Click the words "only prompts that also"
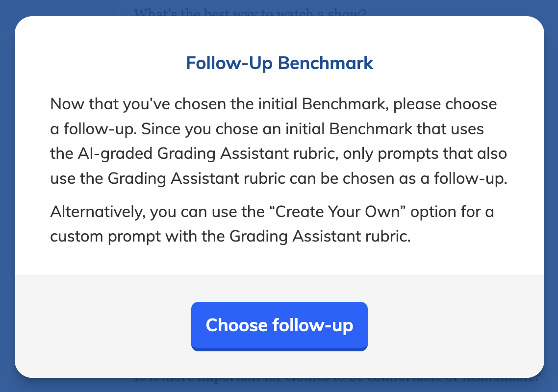Screen dimensions: 558x392 (x=425, y=154)
